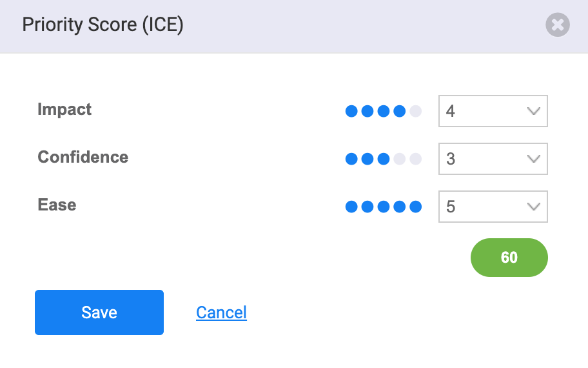Choose the last Ease rating dot
The width and height of the screenshot is (588, 368).
(x=415, y=207)
